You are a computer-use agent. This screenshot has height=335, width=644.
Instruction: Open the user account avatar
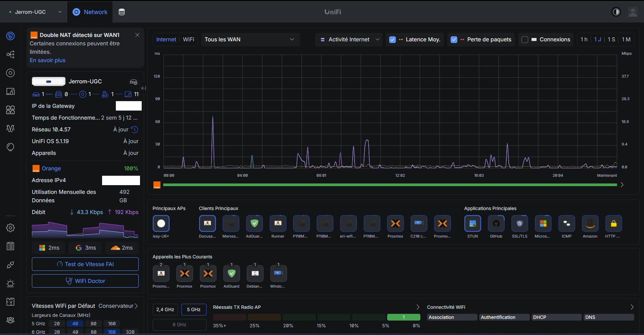pyautogui.click(x=633, y=12)
